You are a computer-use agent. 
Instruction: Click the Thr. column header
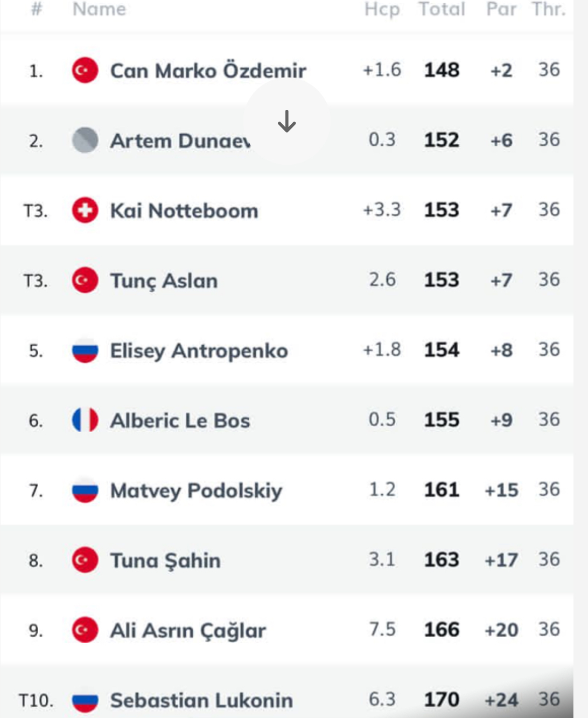click(549, 9)
